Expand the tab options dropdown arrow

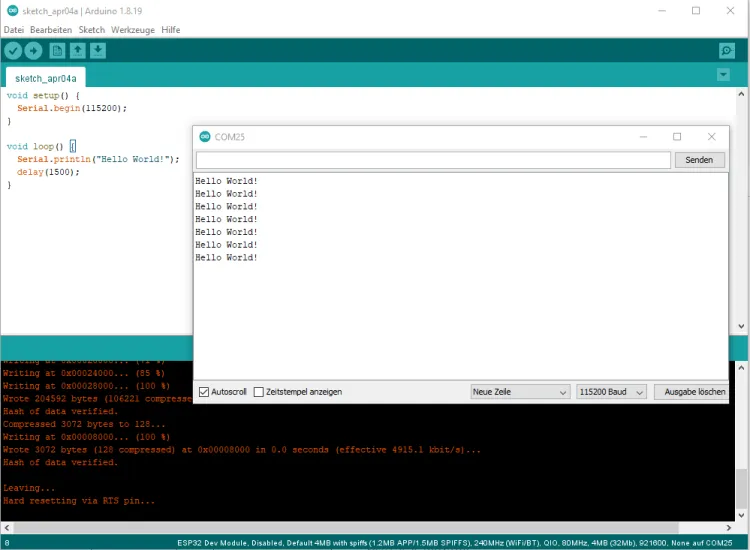[723, 75]
